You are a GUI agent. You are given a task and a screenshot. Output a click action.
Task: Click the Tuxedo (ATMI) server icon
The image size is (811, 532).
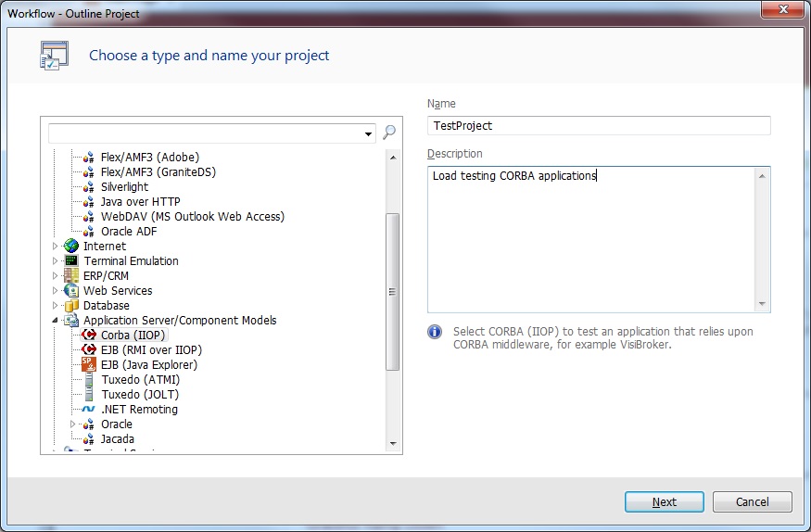[89, 380]
